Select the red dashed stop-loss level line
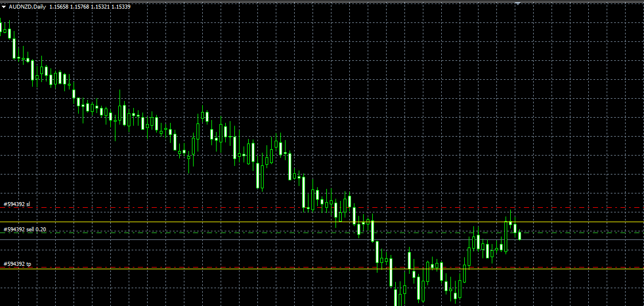Image resolution: width=644 pixels, height=306 pixels. 322,208
